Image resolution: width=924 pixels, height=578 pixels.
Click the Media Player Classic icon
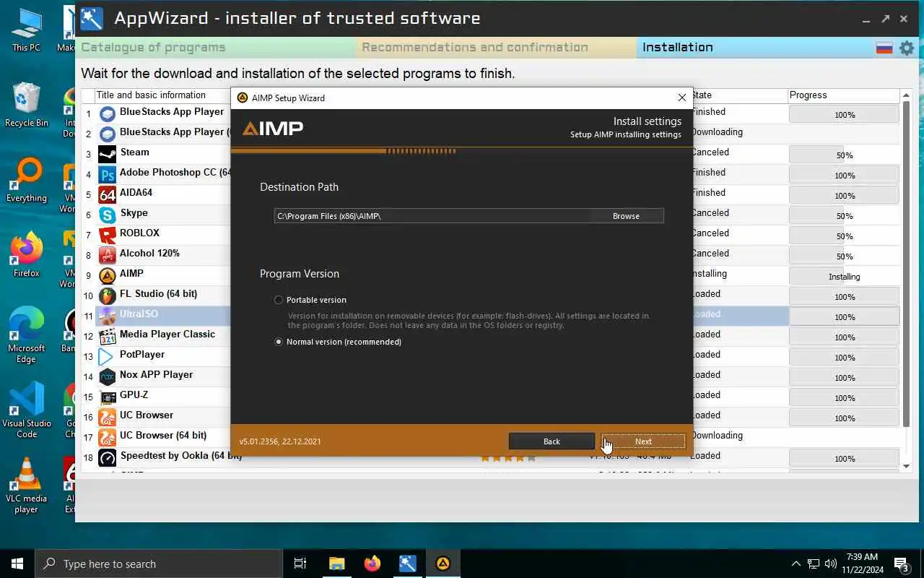108,336
